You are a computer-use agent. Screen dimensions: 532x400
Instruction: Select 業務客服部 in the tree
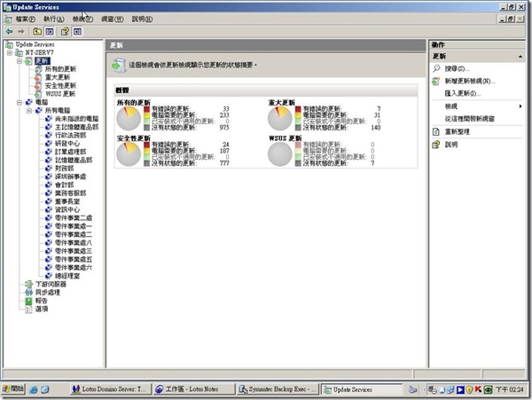click(71, 193)
